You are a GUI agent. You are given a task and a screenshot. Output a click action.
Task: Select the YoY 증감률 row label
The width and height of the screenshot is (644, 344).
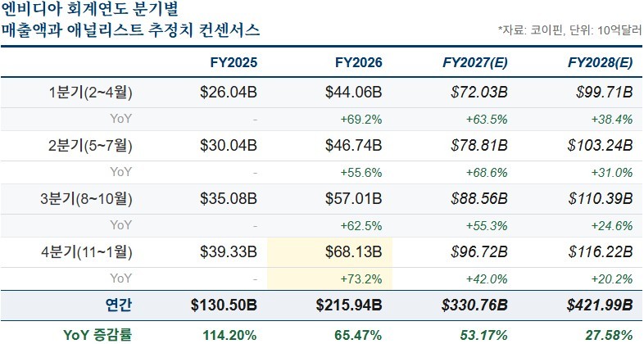point(98,334)
